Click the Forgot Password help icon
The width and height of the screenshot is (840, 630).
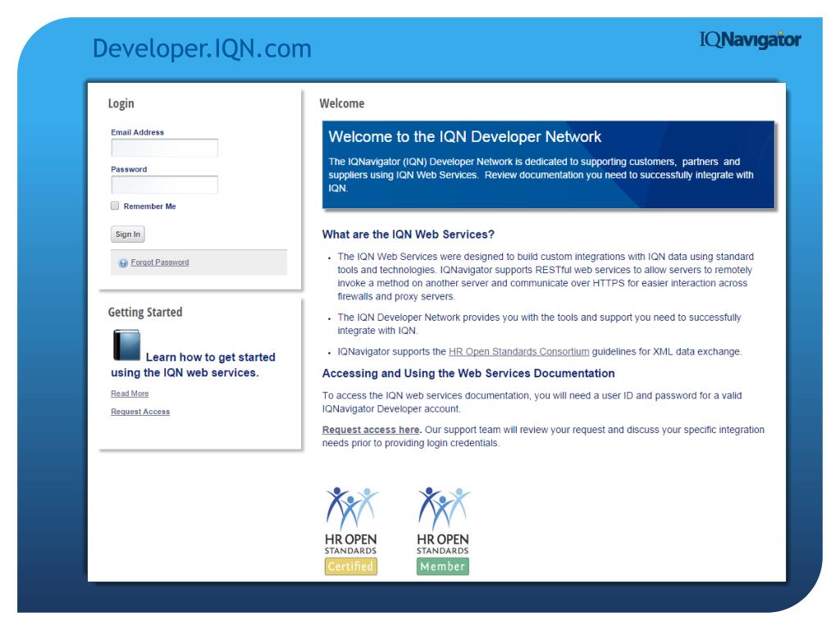click(123, 262)
